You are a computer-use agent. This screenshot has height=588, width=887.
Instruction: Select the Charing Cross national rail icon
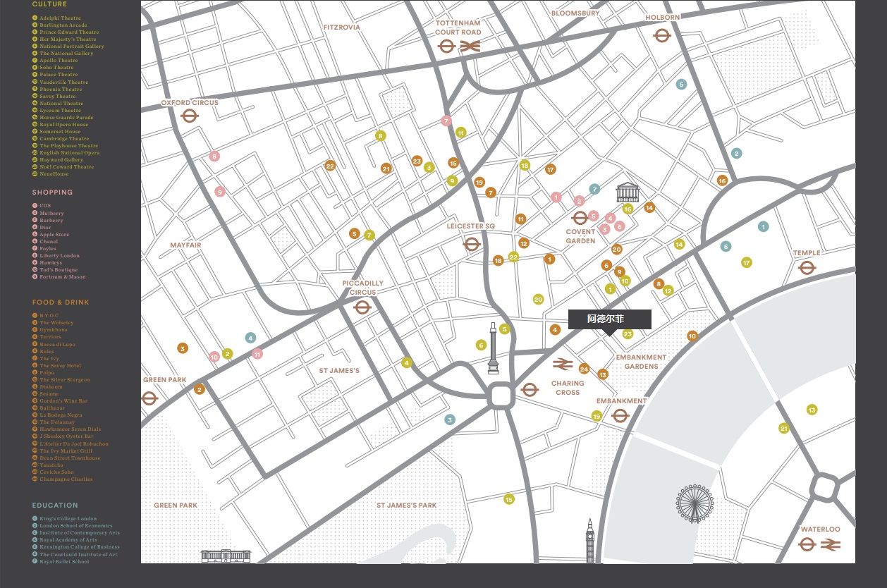[563, 364]
